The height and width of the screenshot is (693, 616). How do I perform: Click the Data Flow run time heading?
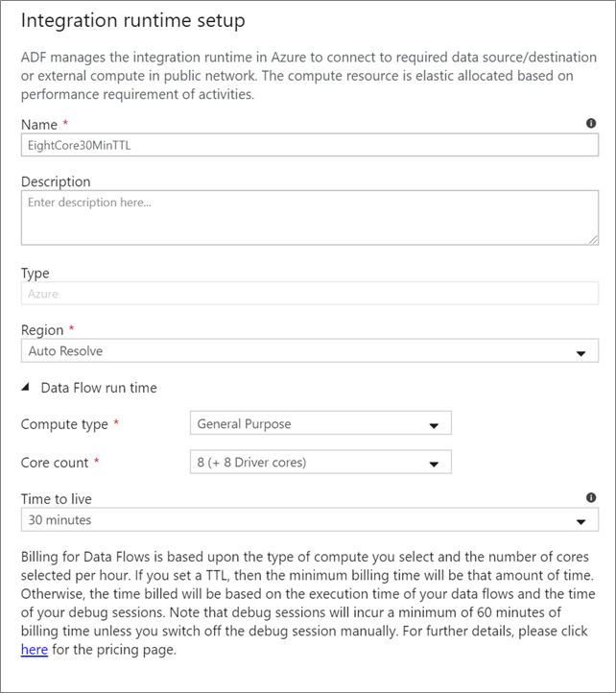(x=99, y=388)
